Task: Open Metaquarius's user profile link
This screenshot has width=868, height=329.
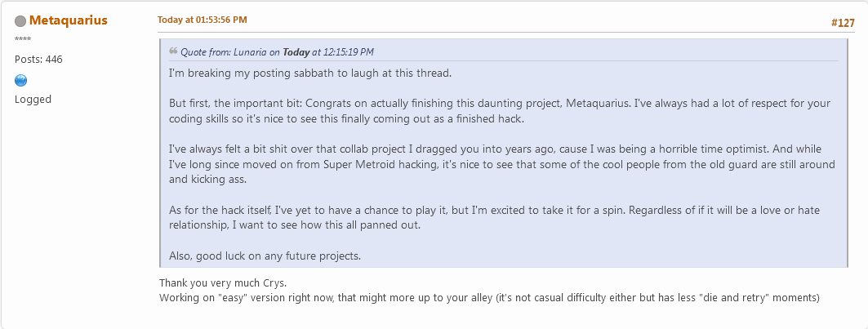Action: (68, 20)
